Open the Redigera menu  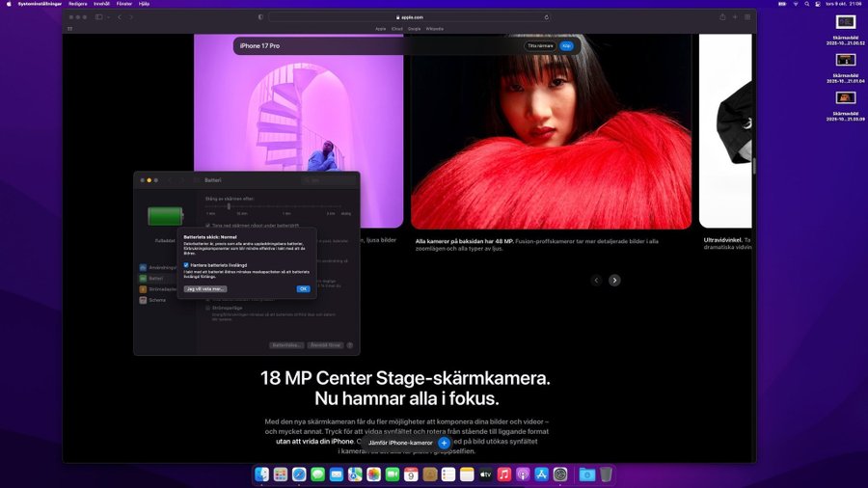[x=78, y=4]
